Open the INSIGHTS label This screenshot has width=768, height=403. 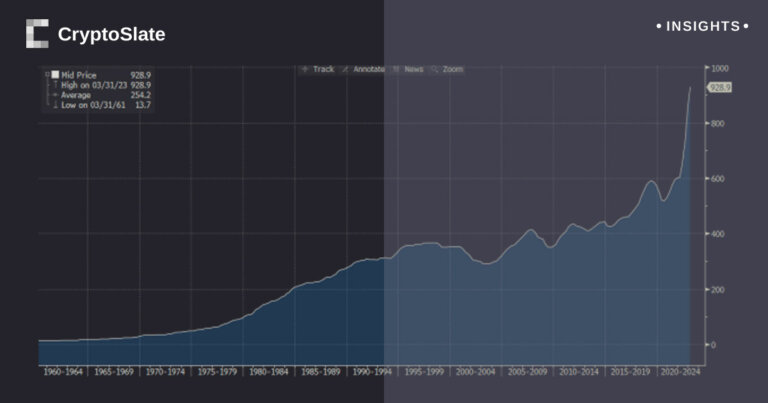click(702, 26)
